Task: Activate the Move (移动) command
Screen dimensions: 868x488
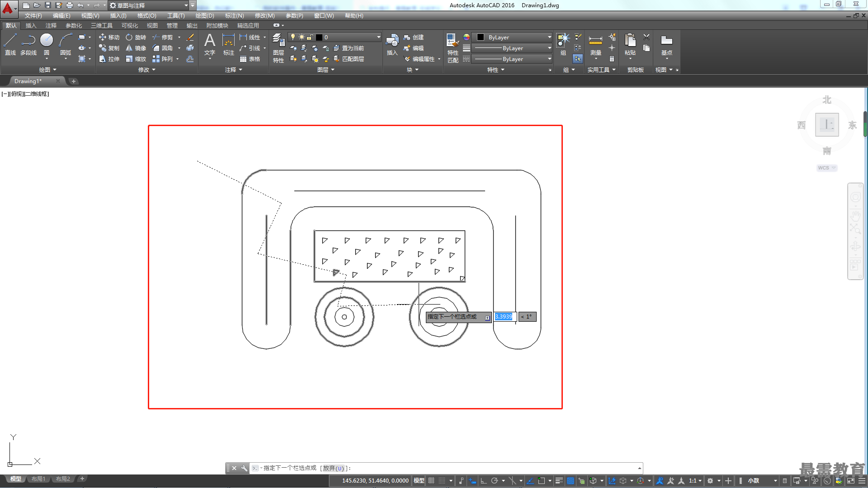Action: tap(109, 38)
